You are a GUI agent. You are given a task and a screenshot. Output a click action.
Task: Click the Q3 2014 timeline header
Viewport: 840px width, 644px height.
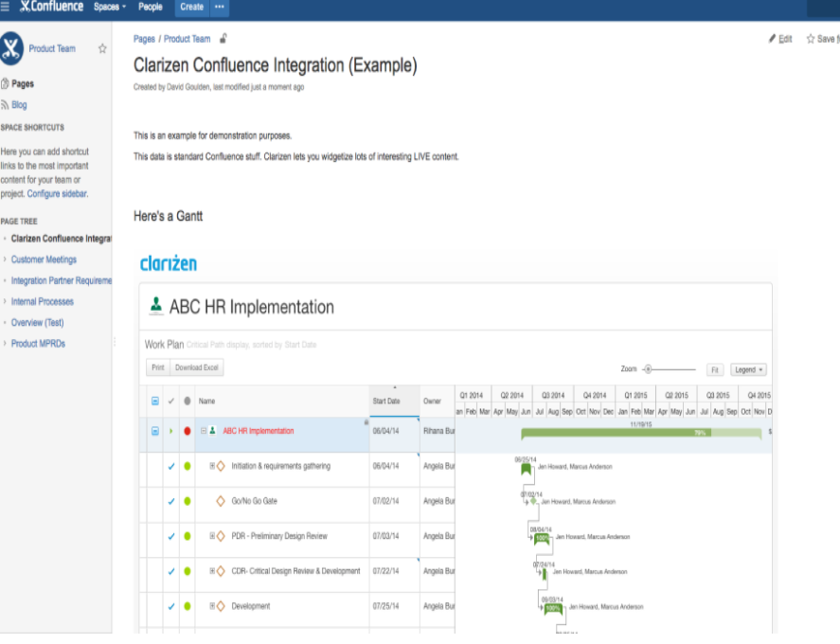click(553, 396)
